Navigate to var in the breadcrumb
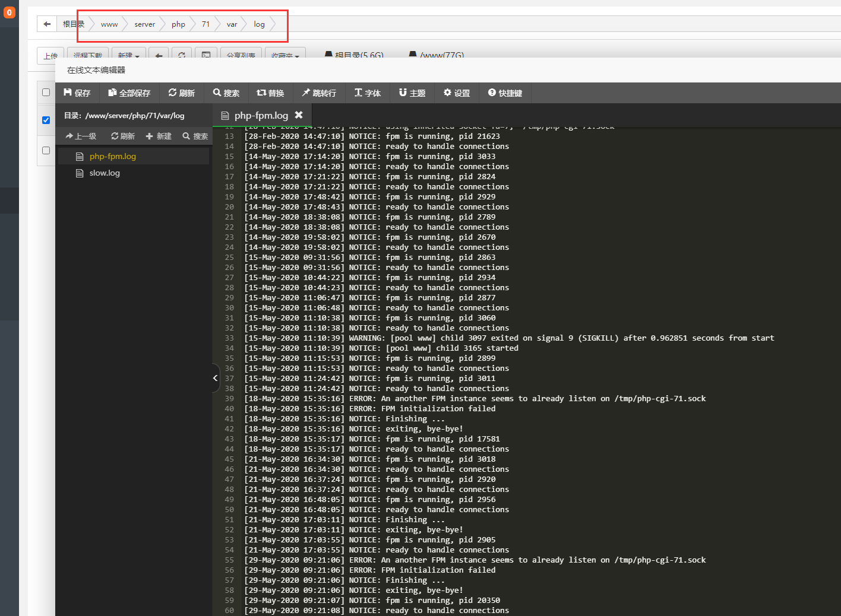This screenshot has height=616, width=841. click(x=232, y=24)
